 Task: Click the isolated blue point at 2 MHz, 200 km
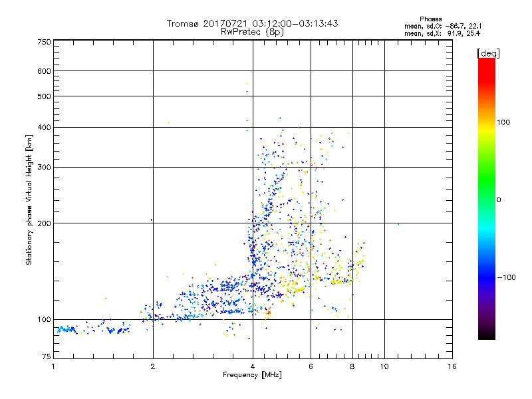tap(152, 220)
